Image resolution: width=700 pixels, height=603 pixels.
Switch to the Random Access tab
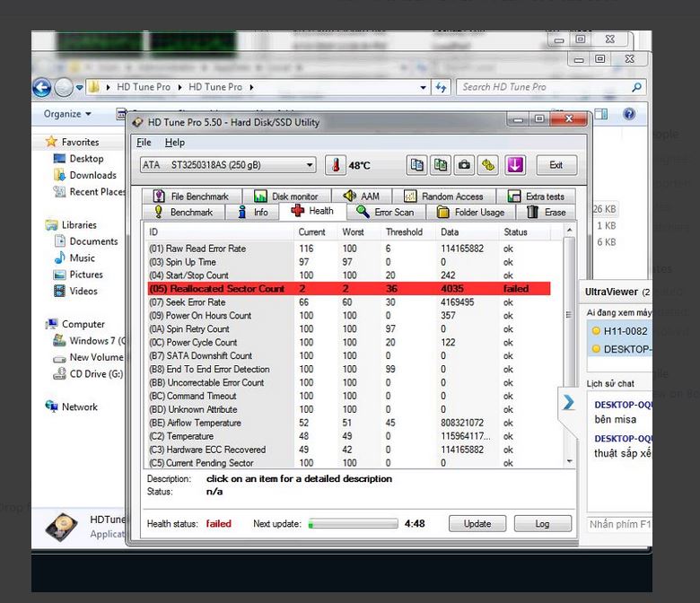[444, 197]
